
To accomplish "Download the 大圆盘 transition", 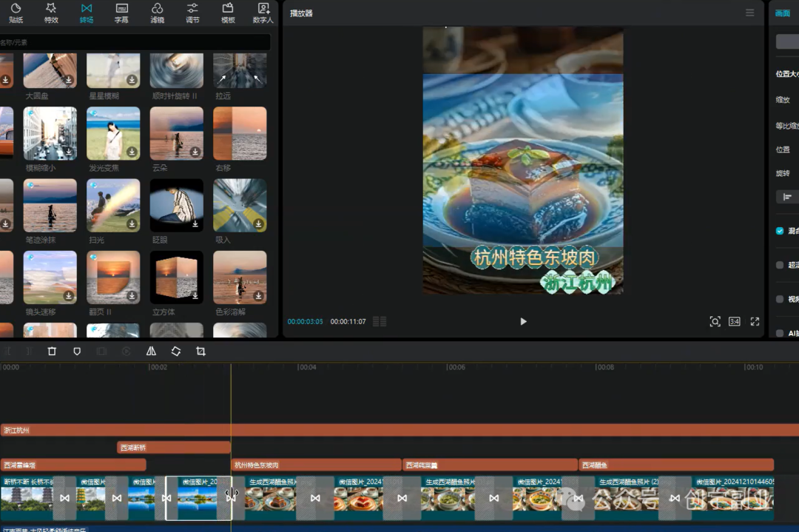I will coord(68,79).
